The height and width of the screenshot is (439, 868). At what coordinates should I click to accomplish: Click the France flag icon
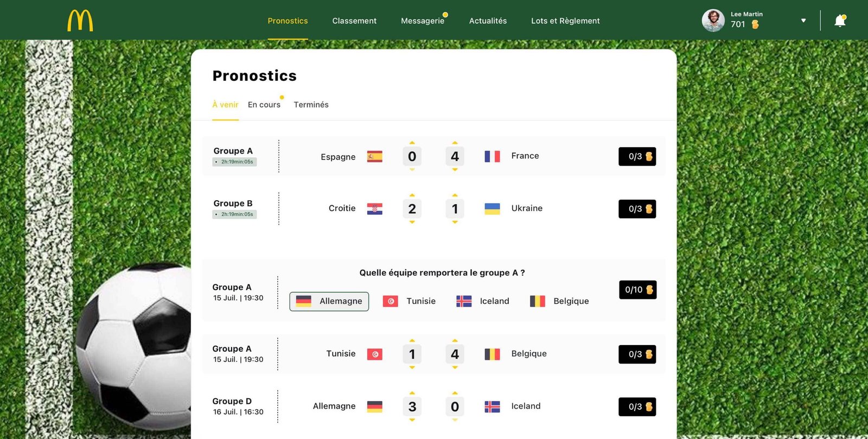(492, 156)
